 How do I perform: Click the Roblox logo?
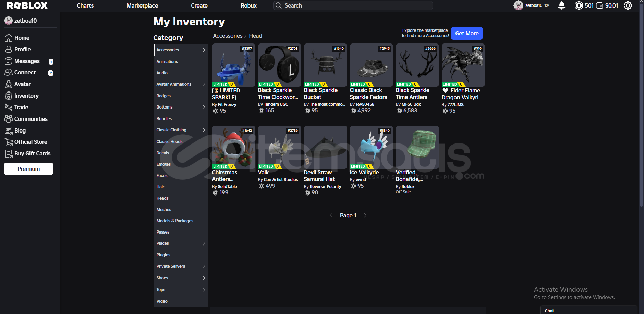coord(27,5)
